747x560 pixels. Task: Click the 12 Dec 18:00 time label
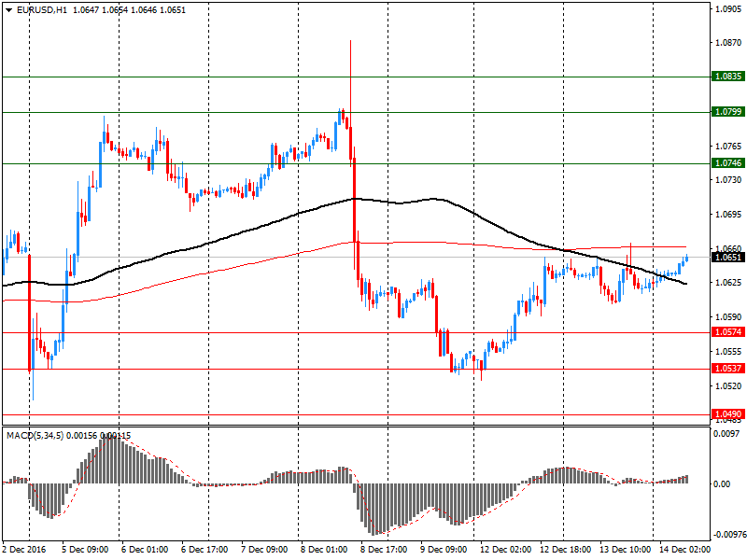[x=566, y=549]
